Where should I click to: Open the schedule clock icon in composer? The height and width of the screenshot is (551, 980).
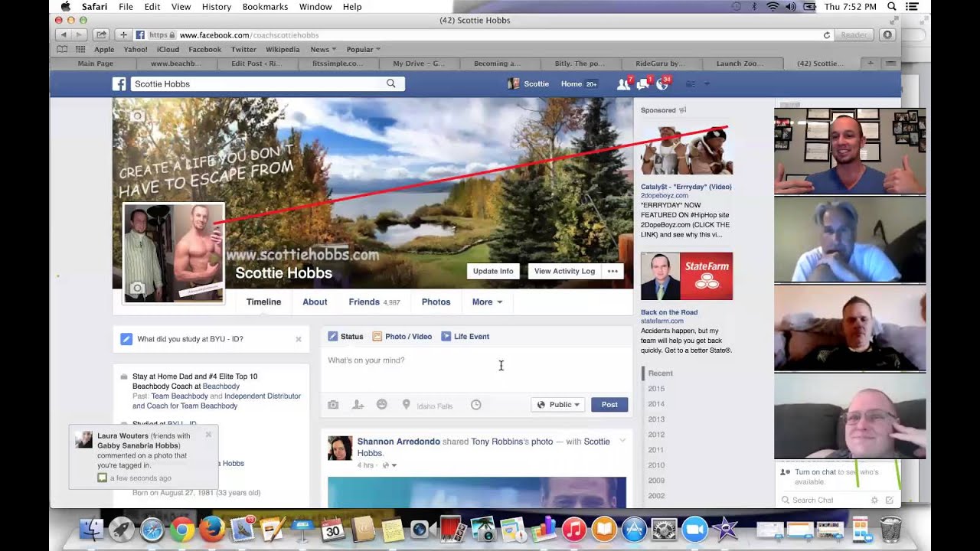click(x=475, y=405)
